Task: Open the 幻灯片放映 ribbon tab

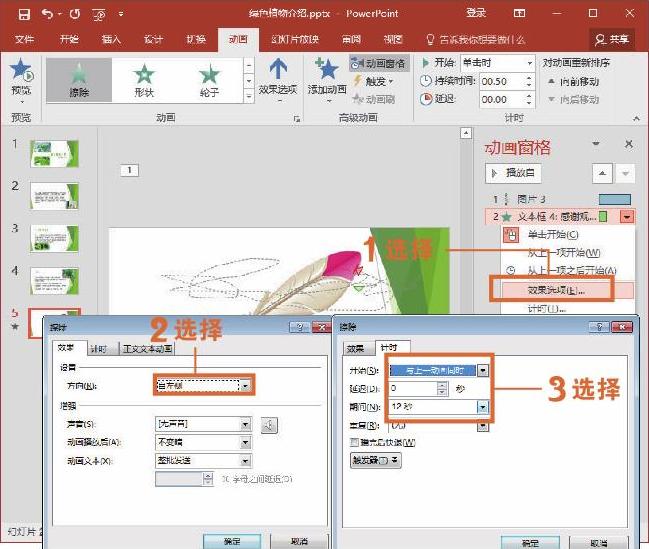Action: point(295,39)
